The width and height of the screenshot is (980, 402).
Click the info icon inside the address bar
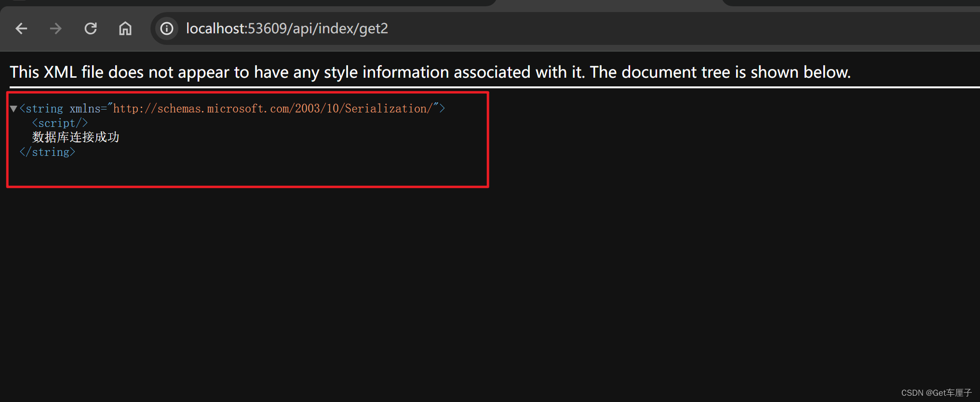(x=166, y=28)
